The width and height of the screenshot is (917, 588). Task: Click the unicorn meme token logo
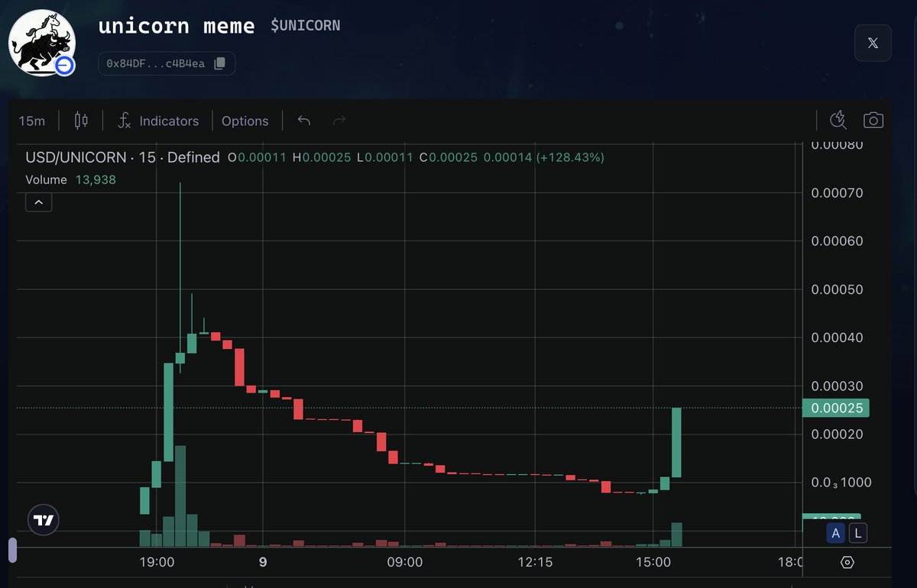click(x=42, y=43)
